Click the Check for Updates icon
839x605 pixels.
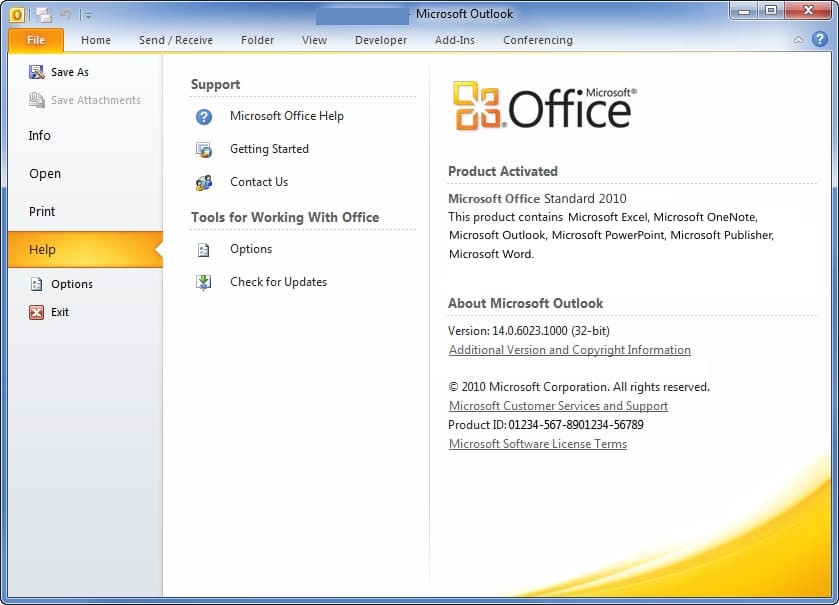click(x=204, y=282)
